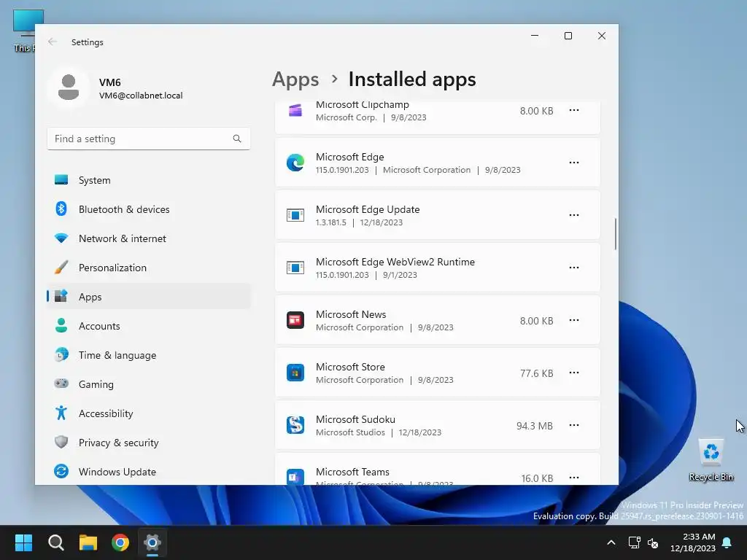The image size is (747, 560).
Task: Click the Microsoft Sudoku app icon
Action: 295,425
